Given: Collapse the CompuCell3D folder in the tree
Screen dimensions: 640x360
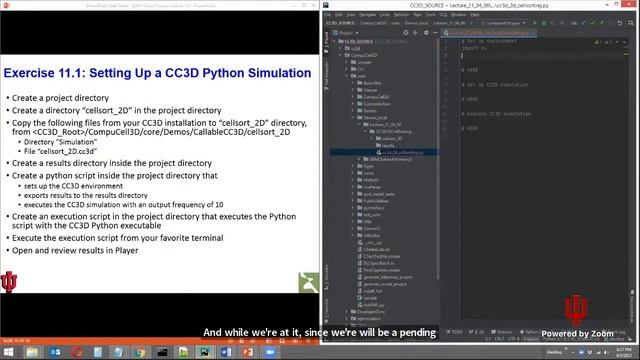Looking at the screenshot, I should [340, 55].
